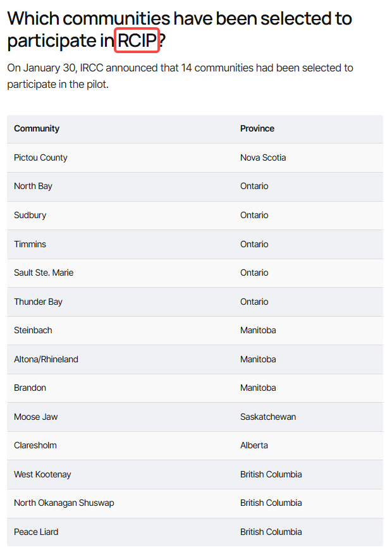392x552 pixels.
Task: Click the Alberta province cell
Action: (x=254, y=445)
